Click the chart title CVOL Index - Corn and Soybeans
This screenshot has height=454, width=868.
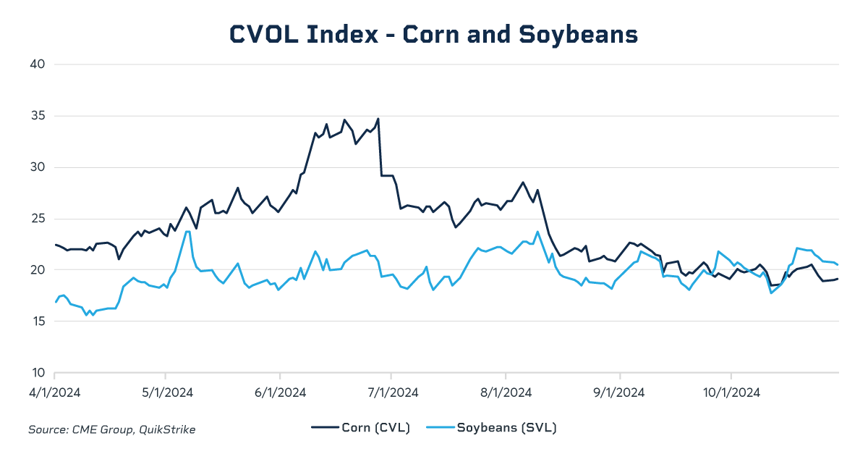click(433, 34)
